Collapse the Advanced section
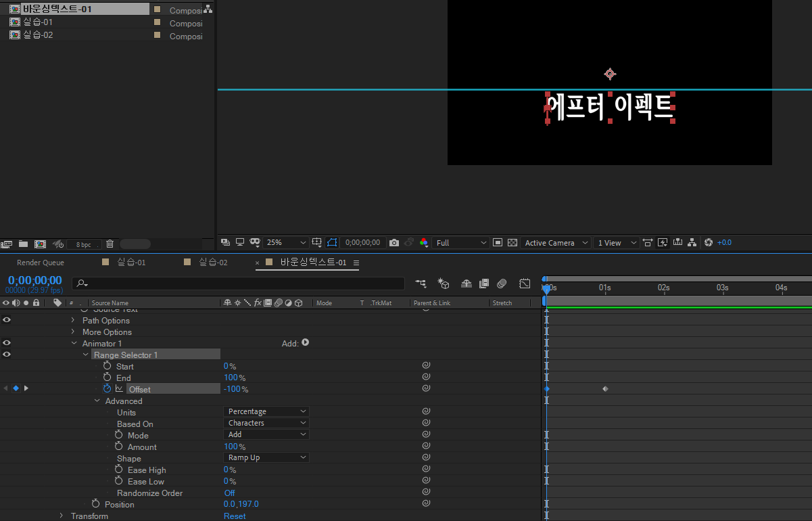Screen dimensions: 812x521 [x=97, y=401]
